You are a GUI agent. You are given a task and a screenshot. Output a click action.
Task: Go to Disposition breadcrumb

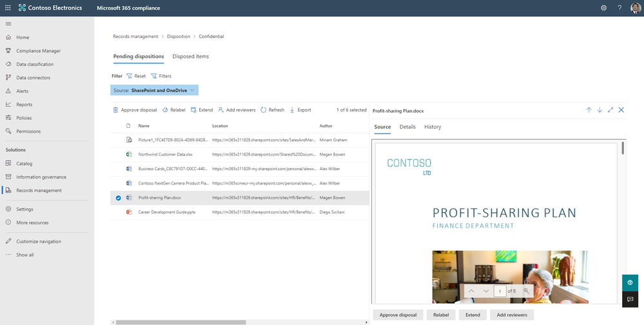pyautogui.click(x=179, y=37)
